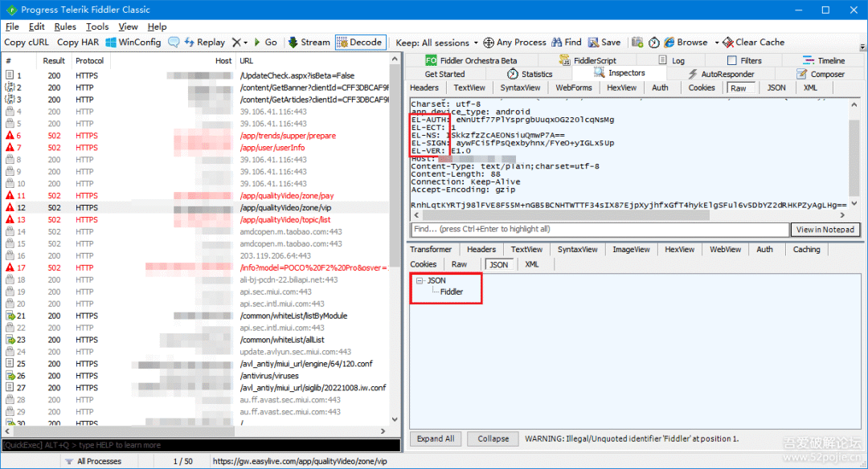Click the timer stopwatch icon
Viewport: 868px width, 469px height.
653,42
